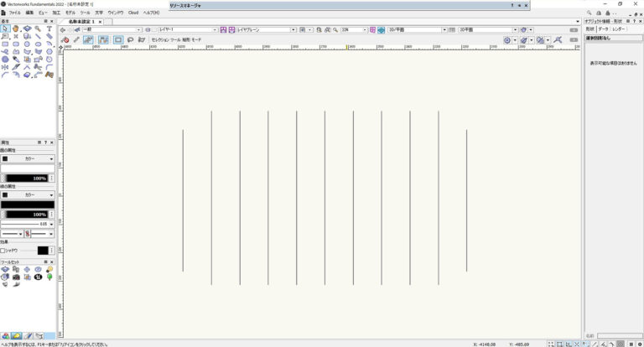Select the arrow Selection tool

[x=5, y=29]
